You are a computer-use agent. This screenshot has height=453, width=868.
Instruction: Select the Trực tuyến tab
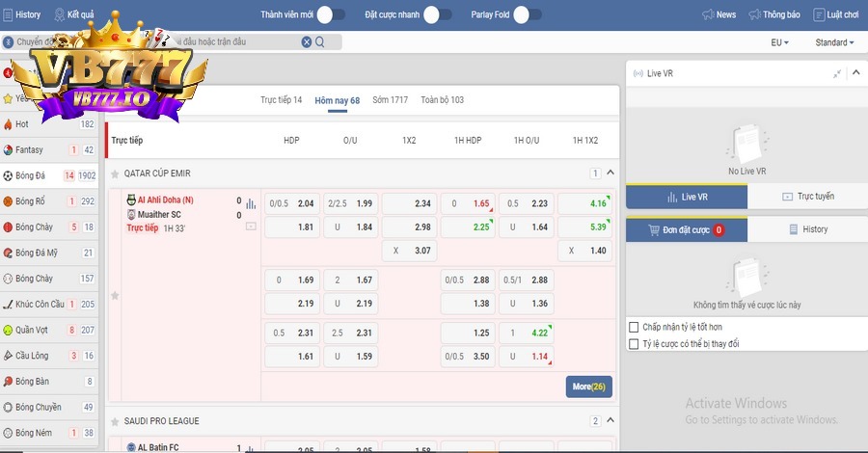pos(807,197)
